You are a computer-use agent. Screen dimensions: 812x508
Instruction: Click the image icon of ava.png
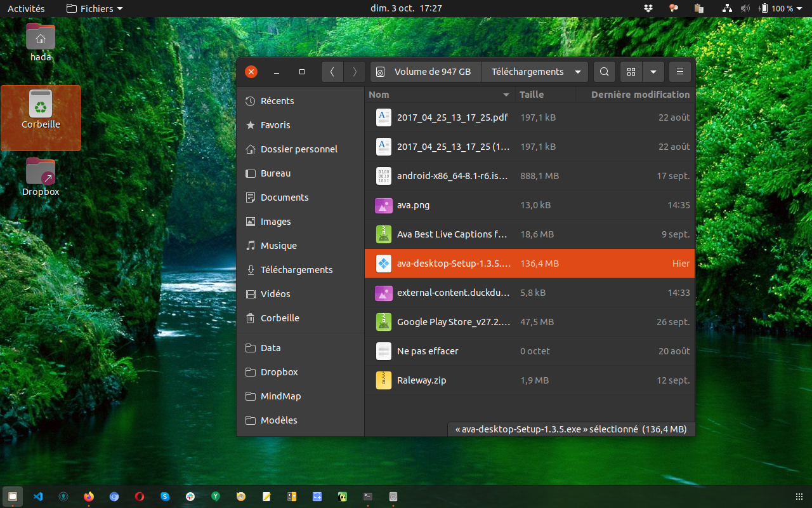point(384,205)
